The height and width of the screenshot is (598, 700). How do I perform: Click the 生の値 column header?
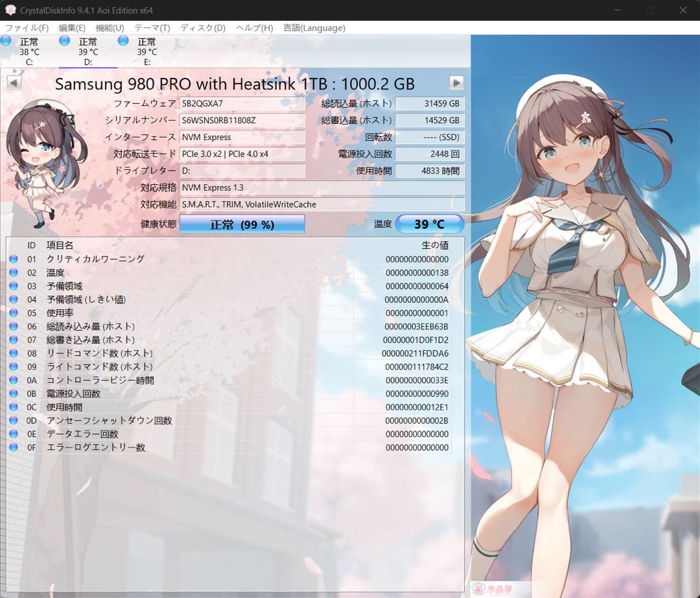435,245
